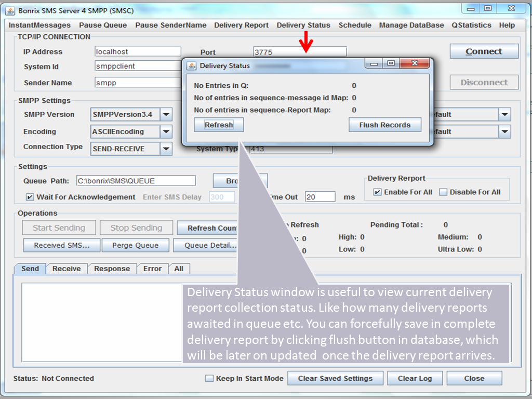Click the 'Status: Not Connected' status text

(x=54, y=378)
